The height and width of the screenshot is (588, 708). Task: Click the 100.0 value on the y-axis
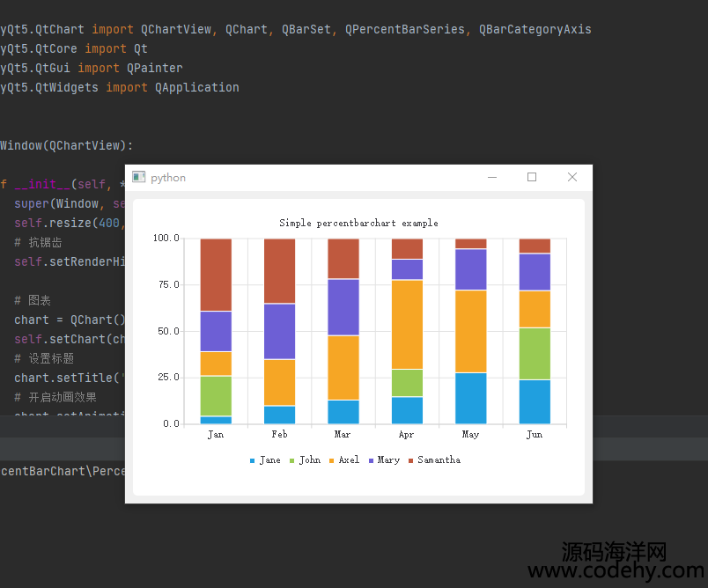pos(166,239)
